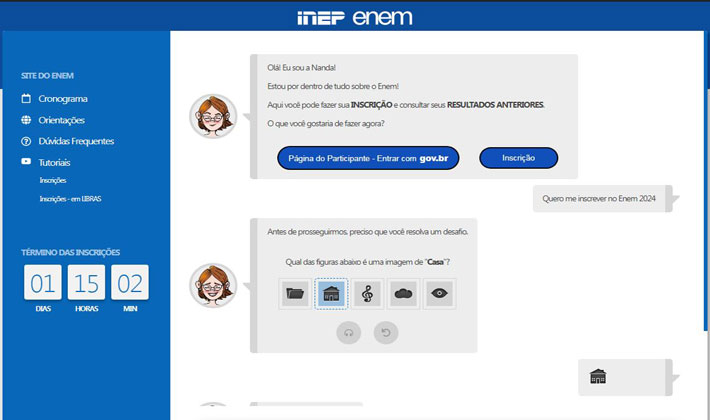Open Orientações link in sidebar
The height and width of the screenshot is (420, 710).
pos(62,120)
